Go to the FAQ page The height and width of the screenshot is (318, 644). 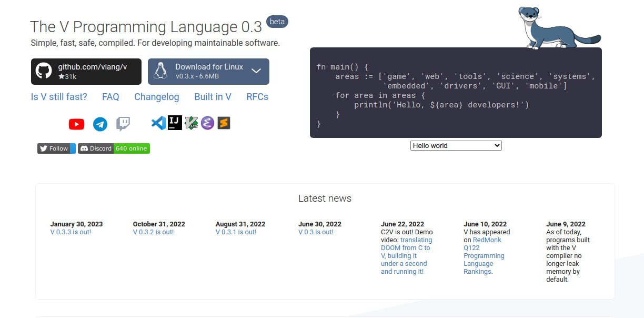[x=110, y=97]
